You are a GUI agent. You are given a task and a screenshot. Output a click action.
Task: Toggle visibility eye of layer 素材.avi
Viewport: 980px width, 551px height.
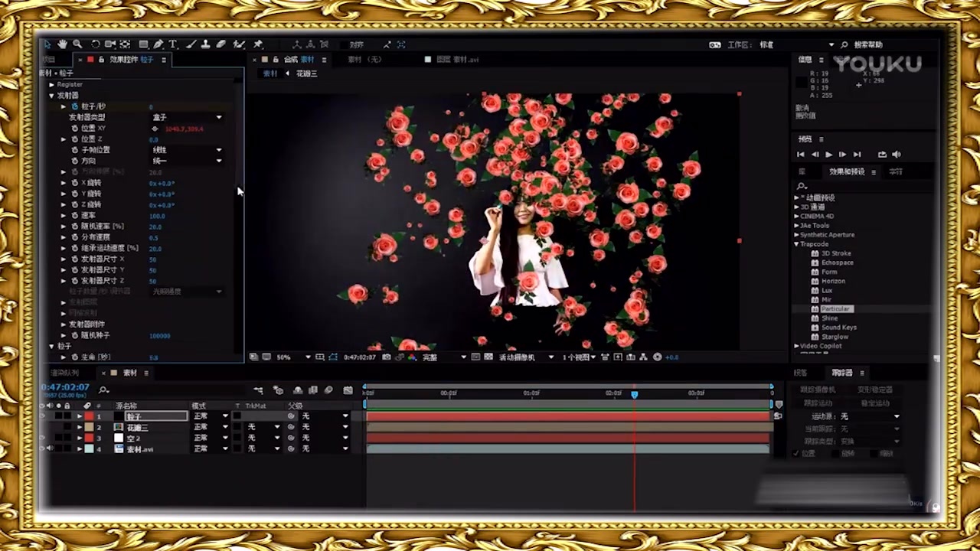pos(43,449)
